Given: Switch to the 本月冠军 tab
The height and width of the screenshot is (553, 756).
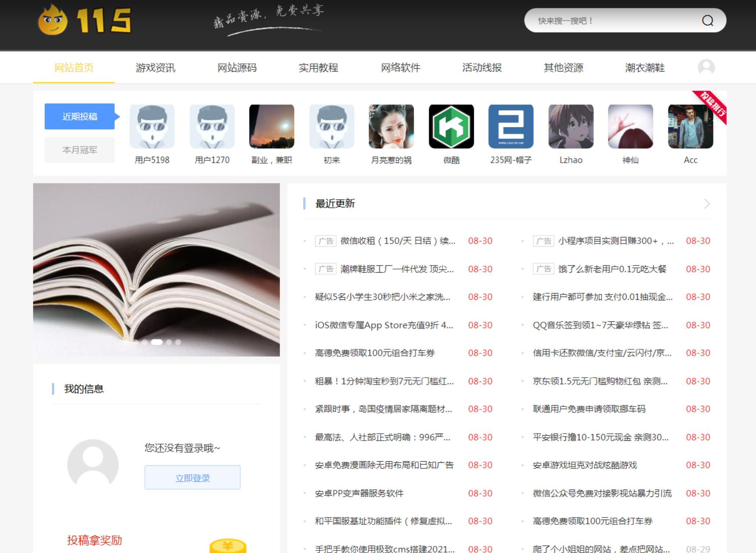Looking at the screenshot, I should (x=79, y=149).
